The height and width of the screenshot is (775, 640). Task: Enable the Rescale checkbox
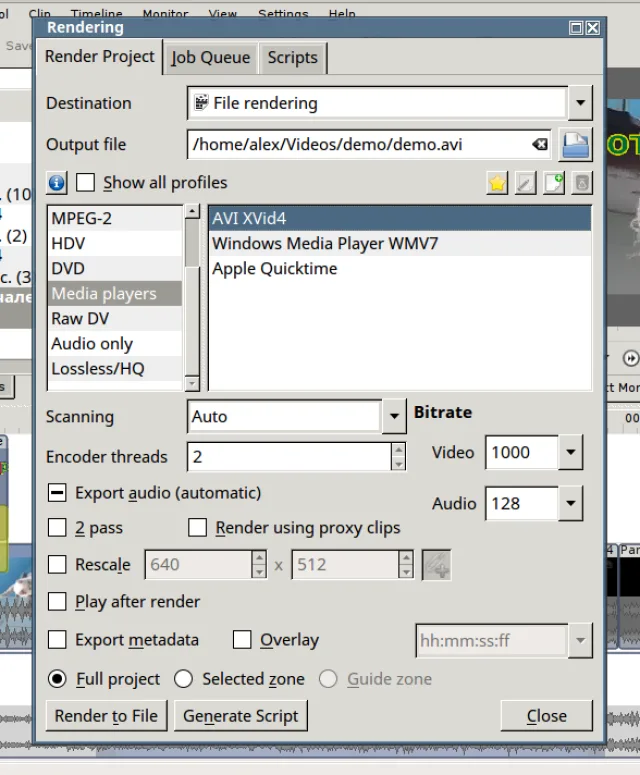pos(57,564)
